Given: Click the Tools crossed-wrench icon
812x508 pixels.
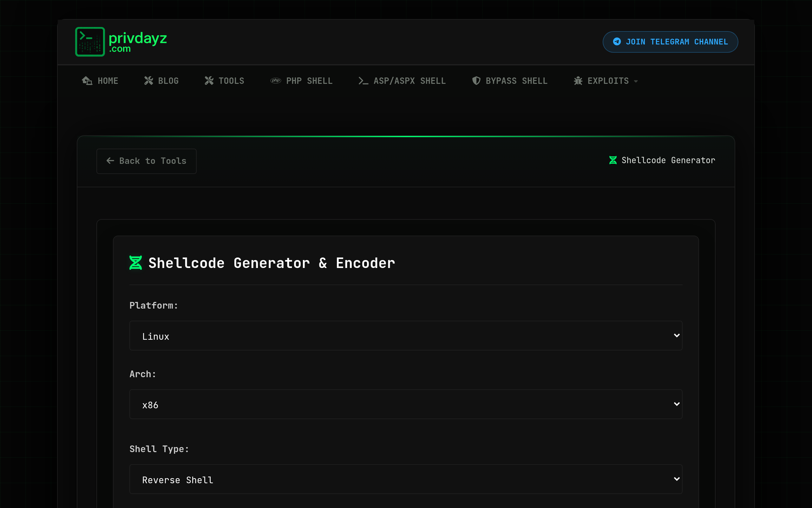Looking at the screenshot, I should tap(209, 81).
